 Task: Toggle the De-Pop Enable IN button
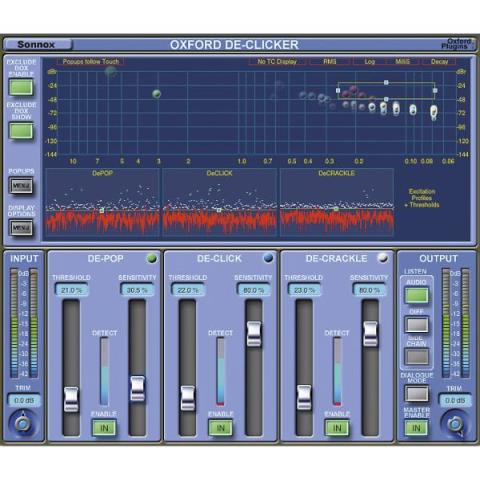(104, 428)
